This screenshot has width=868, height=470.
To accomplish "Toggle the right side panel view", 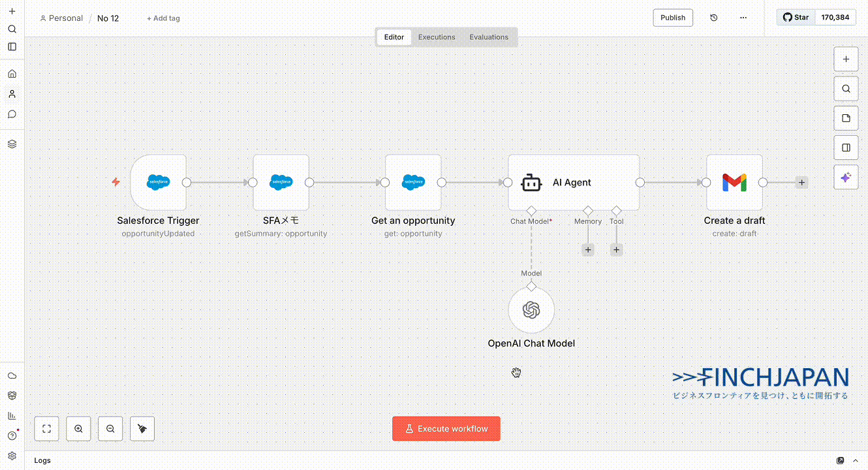I will click(x=846, y=148).
